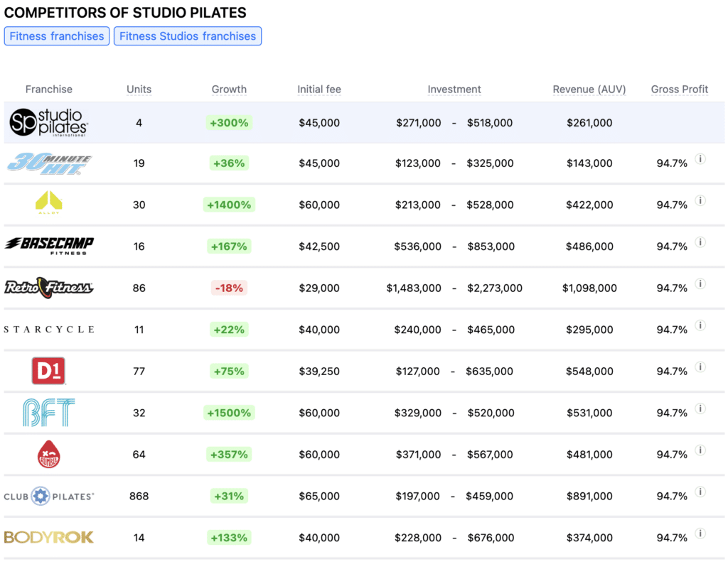Click info icon in Club Pilates row
This screenshot has height=569, width=728.
pyautogui.click(x=700, y=492)
